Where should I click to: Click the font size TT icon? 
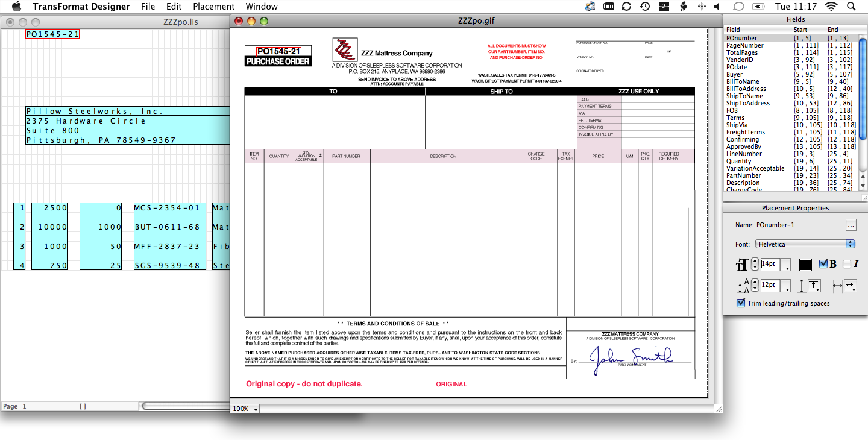click(742, 265)
